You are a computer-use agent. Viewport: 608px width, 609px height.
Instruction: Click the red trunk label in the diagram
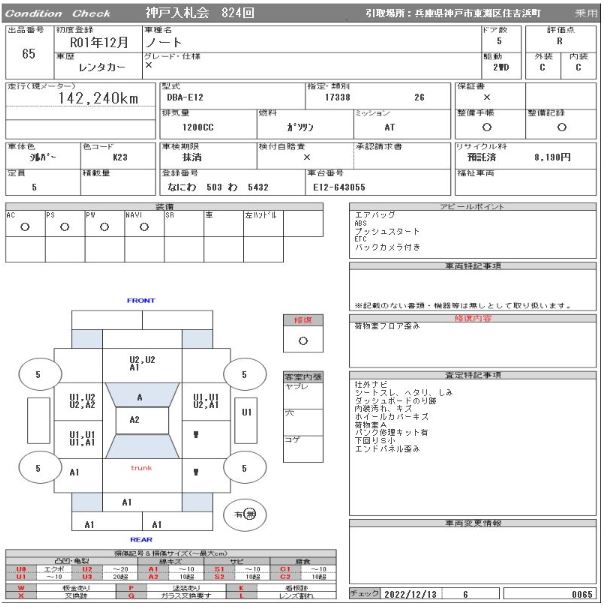(x=141, y=468)
